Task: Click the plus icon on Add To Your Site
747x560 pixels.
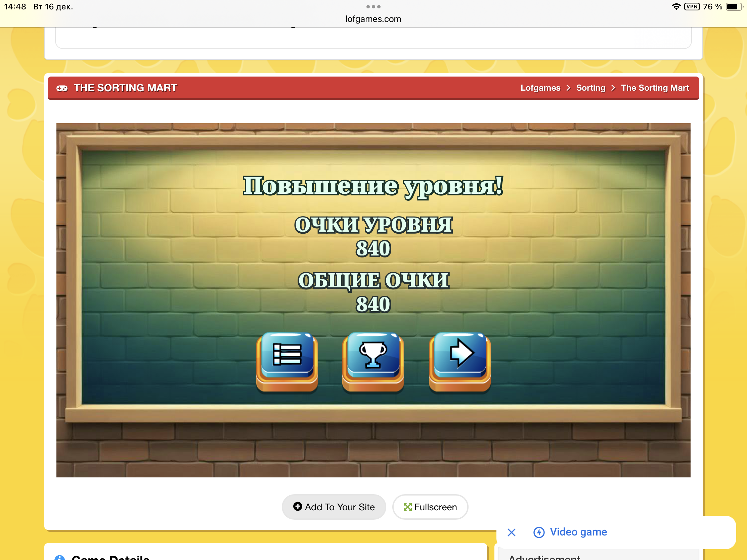Action: 297,506
